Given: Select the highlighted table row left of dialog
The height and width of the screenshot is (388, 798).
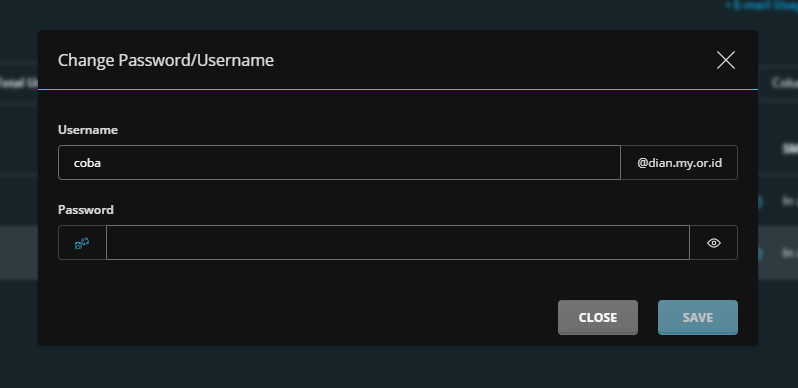Looking at the screenshot, I should click(x=19, y=253).
